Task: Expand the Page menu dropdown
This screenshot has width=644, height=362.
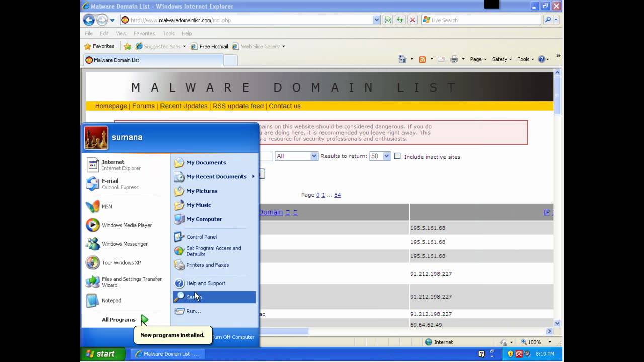Action: click(x=478, y=59)
